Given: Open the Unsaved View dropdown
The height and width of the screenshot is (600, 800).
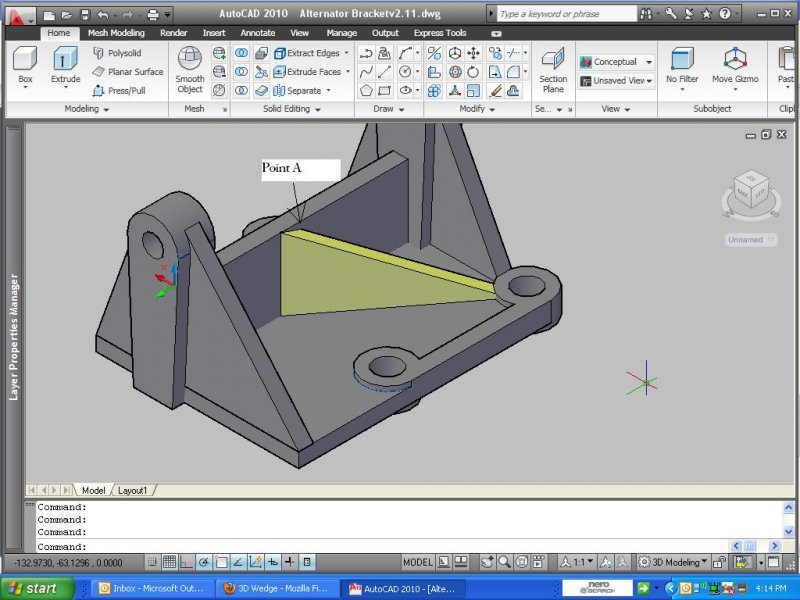Looking at the screenshot, I should [x=616, y=80].
